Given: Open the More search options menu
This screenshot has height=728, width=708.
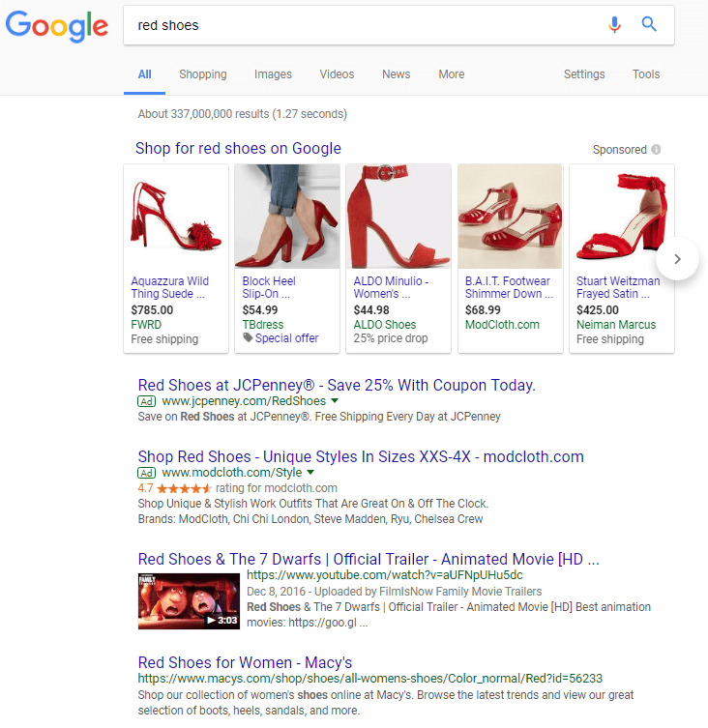Looking at the screenshot, I should [x=451, y=74].
